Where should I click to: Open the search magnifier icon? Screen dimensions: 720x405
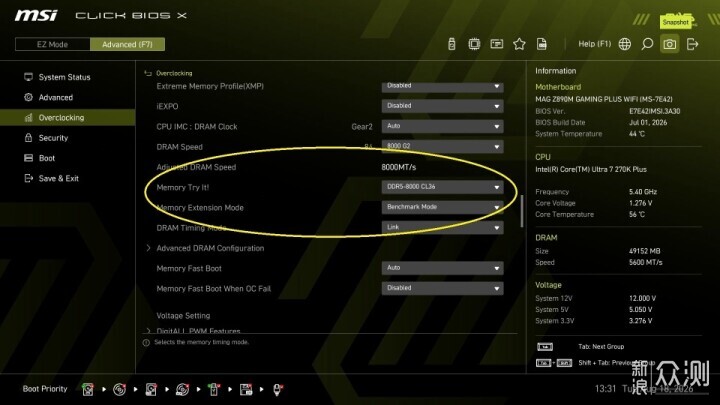[647, 44]
